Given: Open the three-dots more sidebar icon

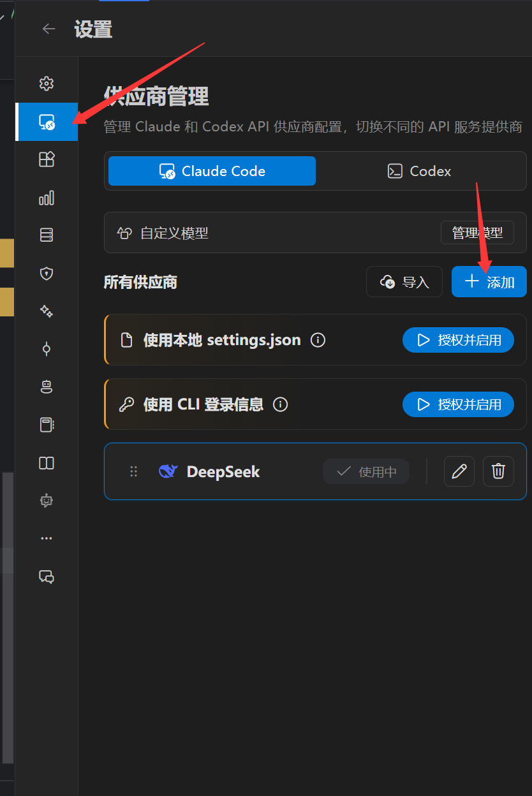Looking at the screenshot, I should pyautogui.click(x=47, y=538).
